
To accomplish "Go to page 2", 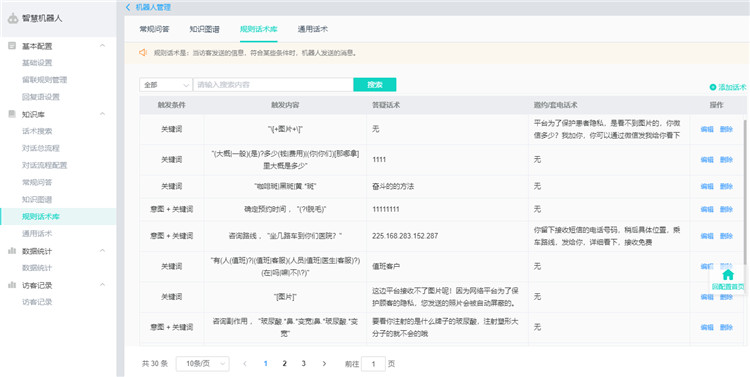I will click(x=284, y=364).
